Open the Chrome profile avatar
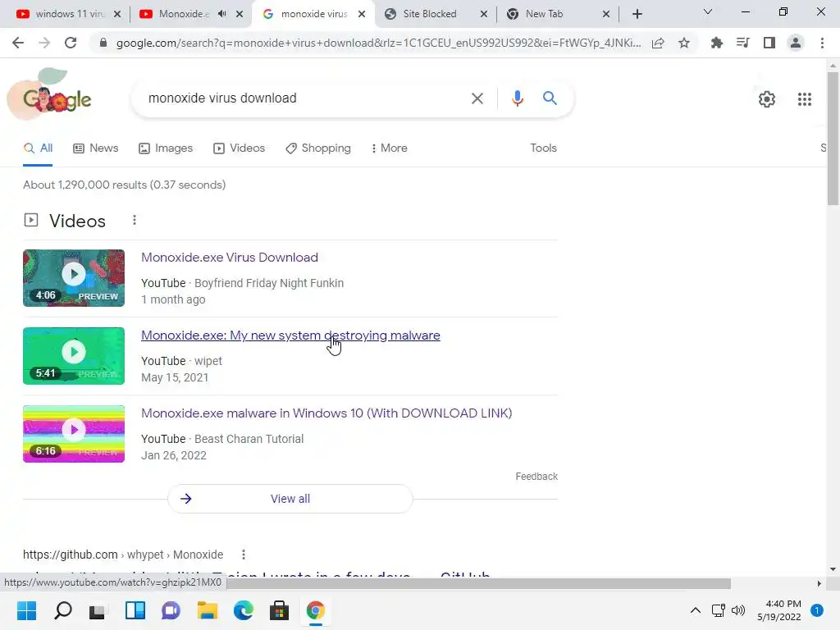Screen dimensions: 840x630 pos(796,43)
